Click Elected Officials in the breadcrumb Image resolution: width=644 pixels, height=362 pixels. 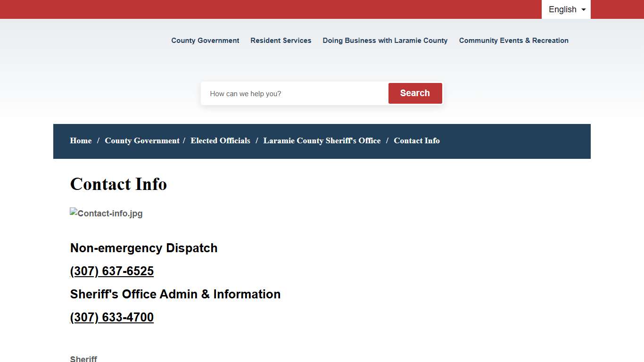220,140
